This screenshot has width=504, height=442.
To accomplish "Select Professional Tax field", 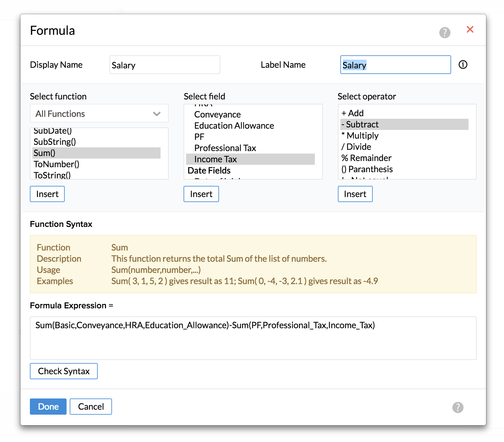I will (x=225, y=148).
